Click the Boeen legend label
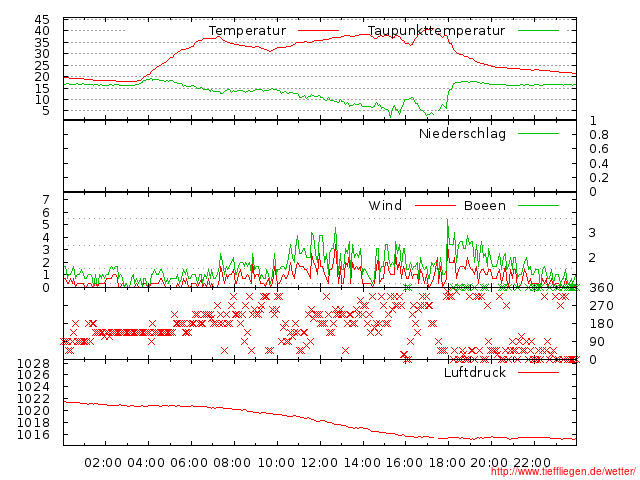Viewport: 640px width, 480px height. tap(484, 205)
